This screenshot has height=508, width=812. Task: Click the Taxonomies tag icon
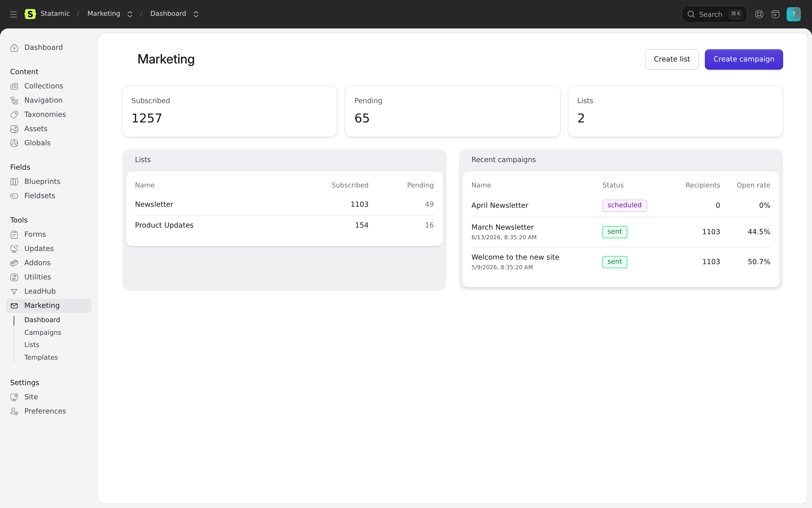[14, 115]
